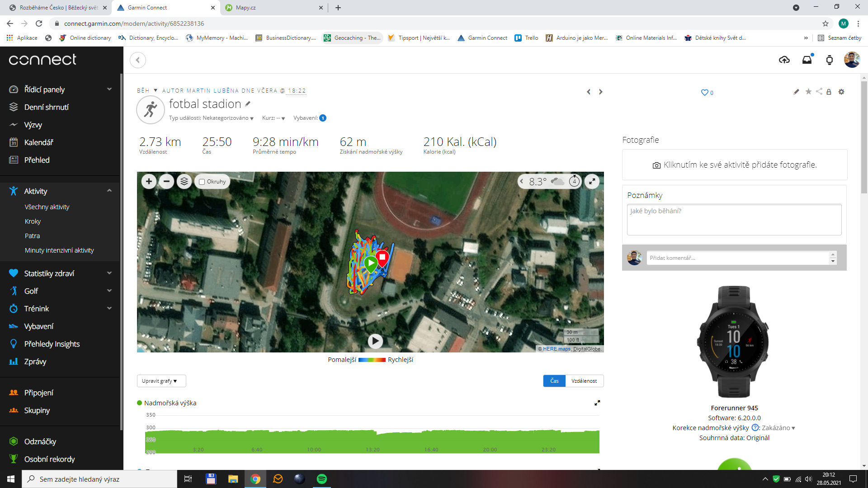
Task: Open Kroky submenu item
Action: pyautogui.click(x=33, y=221)
